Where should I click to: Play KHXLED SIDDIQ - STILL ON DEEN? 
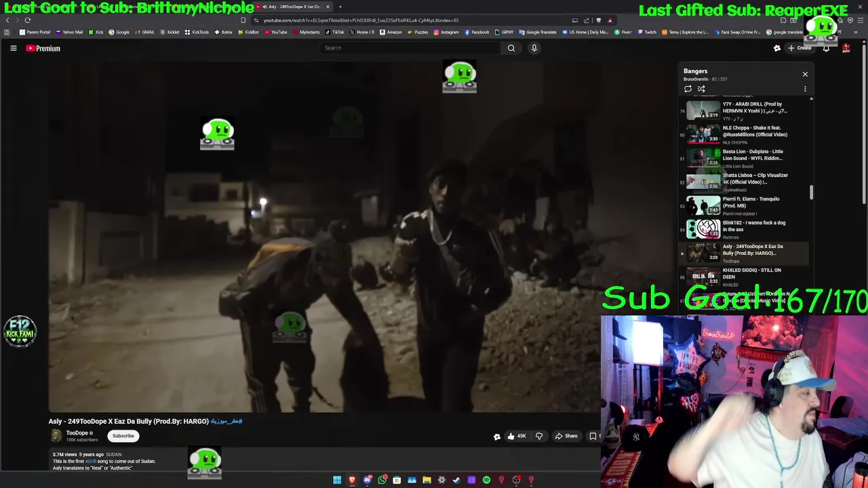[744, 277]
